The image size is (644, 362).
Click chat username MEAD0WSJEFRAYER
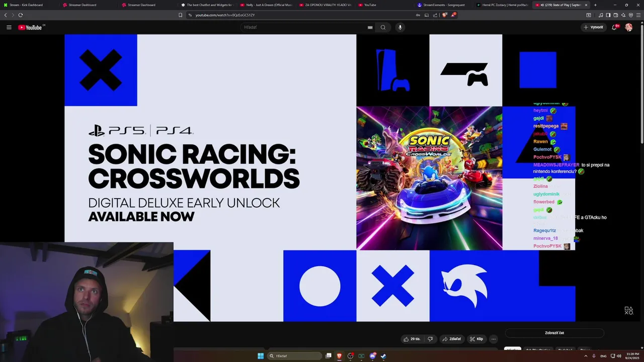click(556, 165)
